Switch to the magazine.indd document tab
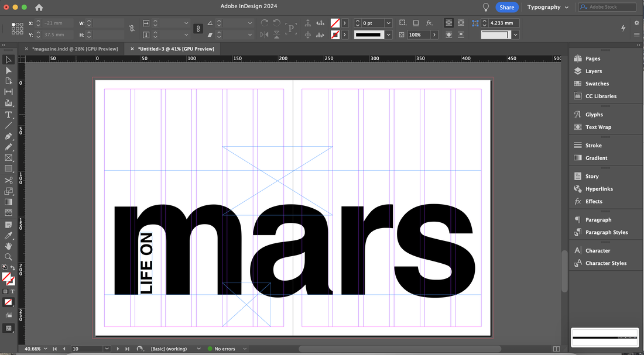The width and height of the screenshot is (644, 355). tap(75, 49)
